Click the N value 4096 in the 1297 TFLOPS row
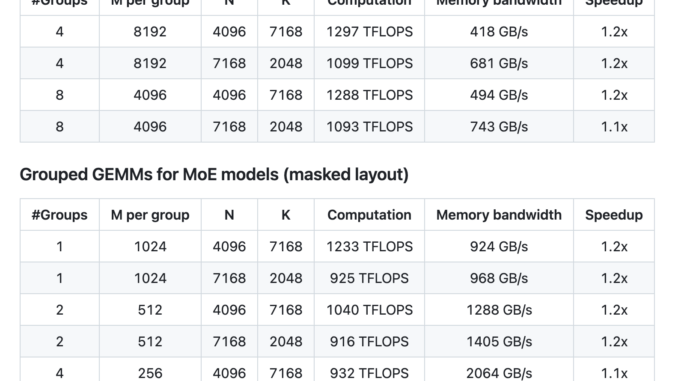The height and width of the screenshot is (381, 678). coord(229,32)
